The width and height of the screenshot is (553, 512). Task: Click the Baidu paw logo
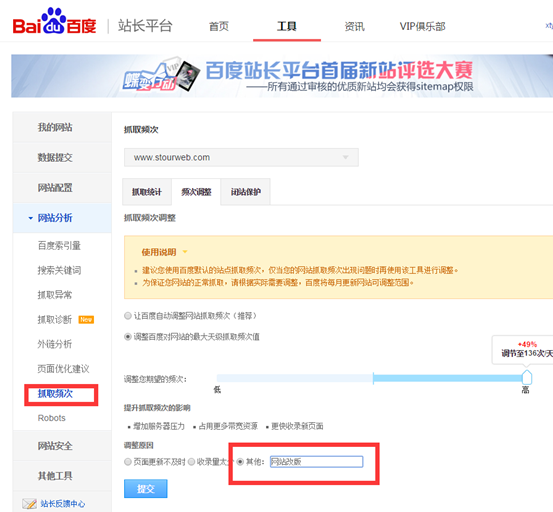(54, 21)
